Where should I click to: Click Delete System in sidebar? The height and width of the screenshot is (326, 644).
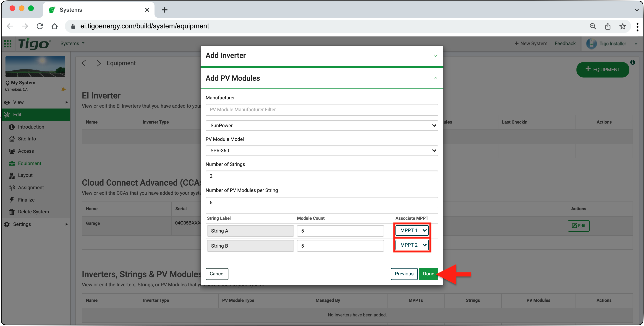33,212
